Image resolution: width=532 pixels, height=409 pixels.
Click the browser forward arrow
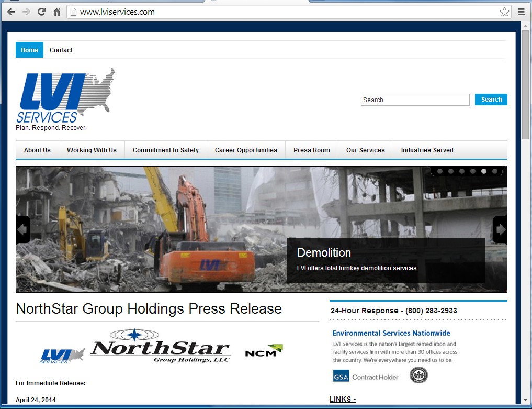[x=26, y=12]
